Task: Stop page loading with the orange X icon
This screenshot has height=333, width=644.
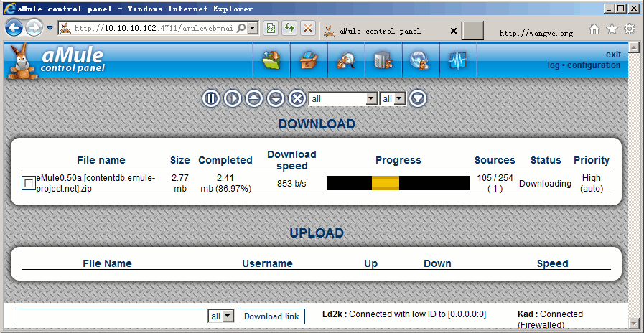Action: coord(307,28)
